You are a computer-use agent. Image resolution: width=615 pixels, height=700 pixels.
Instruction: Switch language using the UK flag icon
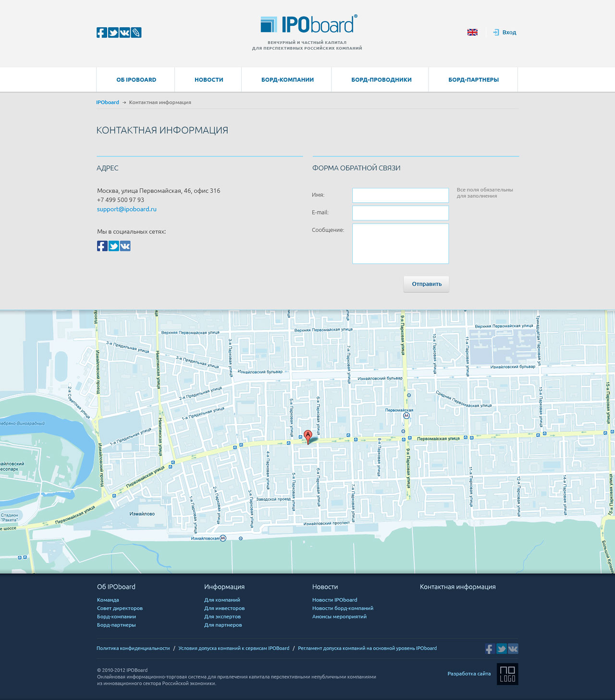coord(472,32)
